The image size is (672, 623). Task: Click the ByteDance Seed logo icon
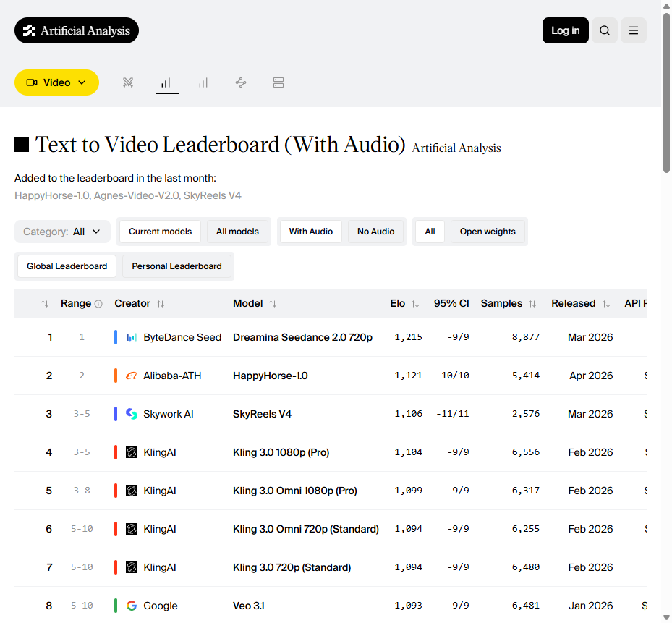[132, 337]
